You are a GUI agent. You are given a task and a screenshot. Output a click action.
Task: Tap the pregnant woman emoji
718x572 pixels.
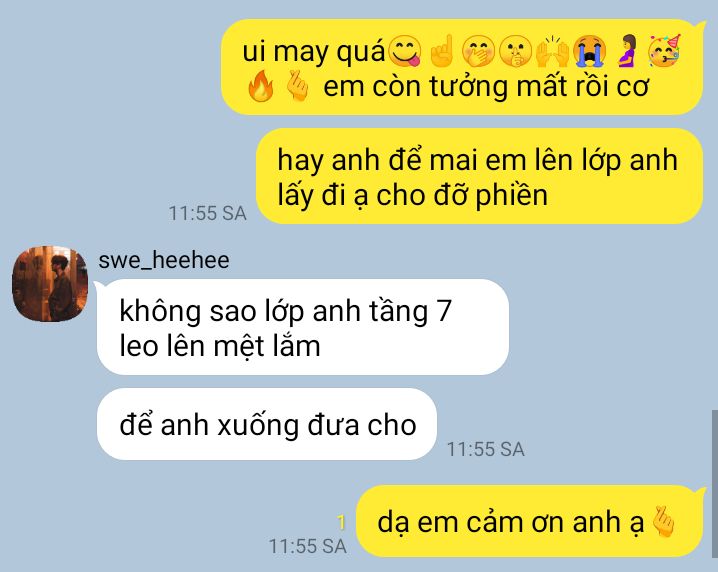pos(628,51)
